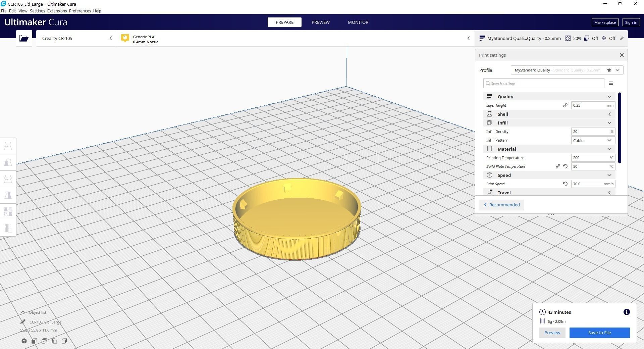Click the Printing Temperature value field

pos(593,158)
